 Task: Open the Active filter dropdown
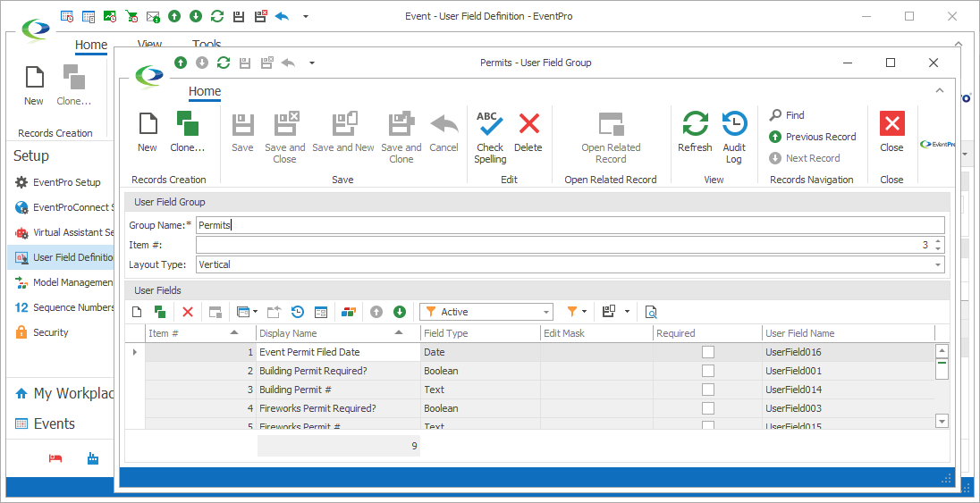(x=547, y=312)
